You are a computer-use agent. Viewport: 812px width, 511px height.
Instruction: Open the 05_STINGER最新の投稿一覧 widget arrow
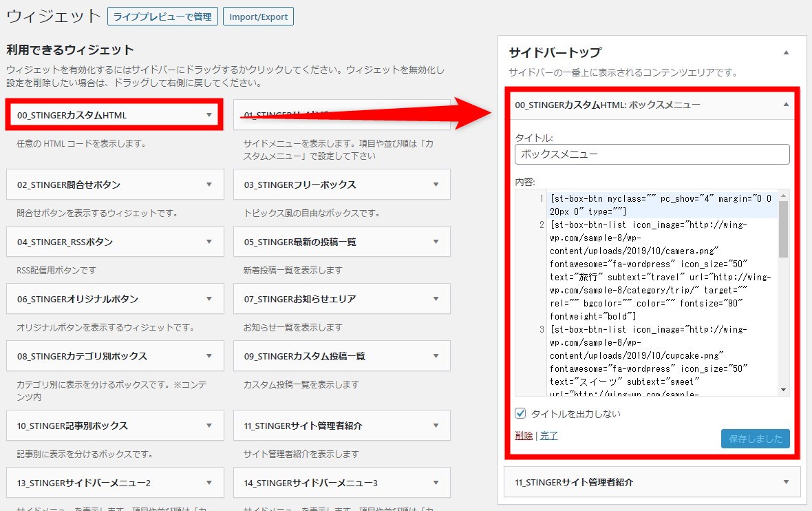436,242
